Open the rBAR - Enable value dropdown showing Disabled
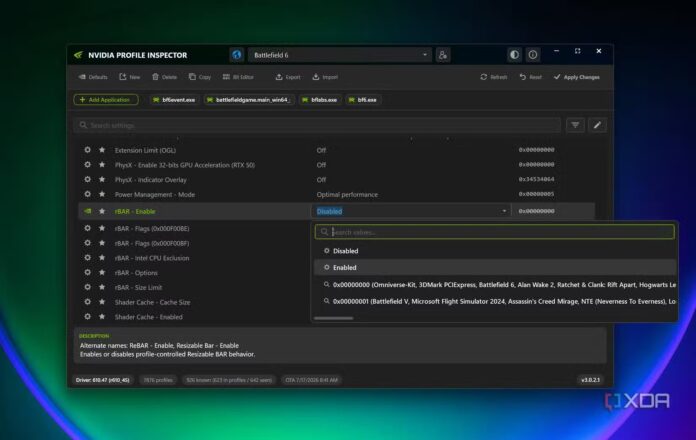The image size is (696, 440). (x=411, y=211)
